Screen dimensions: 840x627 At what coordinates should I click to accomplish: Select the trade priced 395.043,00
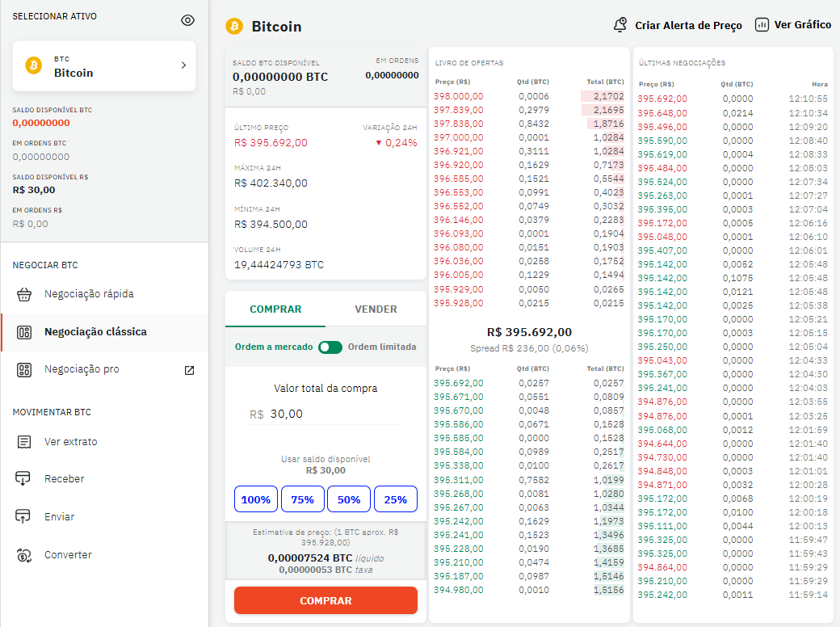click(733, 360)
